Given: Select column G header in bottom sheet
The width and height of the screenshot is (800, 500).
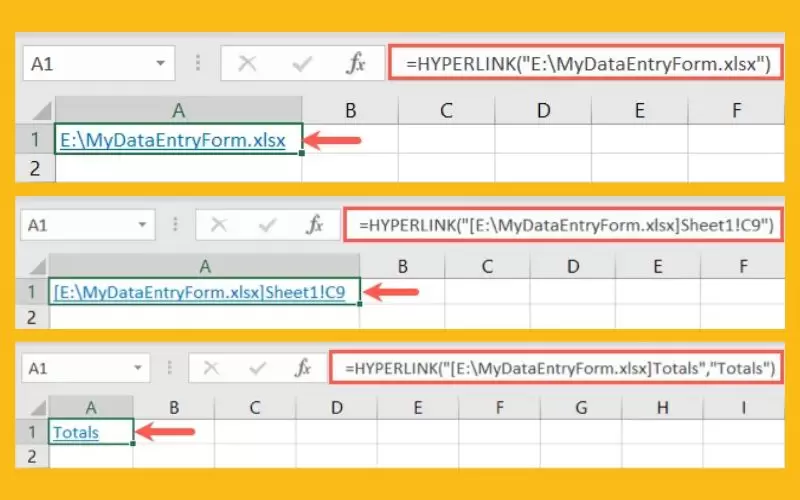Looking at the screenshot, I should (581, 407).
